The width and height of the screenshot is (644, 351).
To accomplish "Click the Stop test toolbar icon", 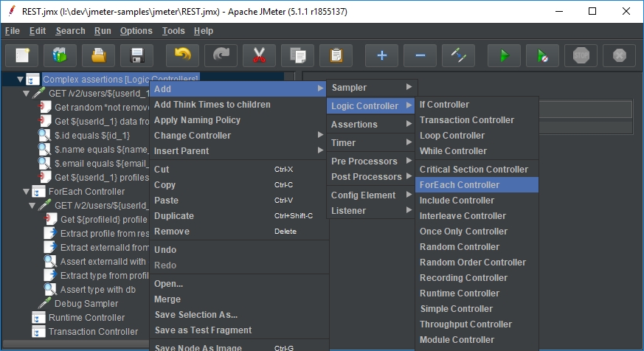I will pyautogui.click(x=581, y=55).
